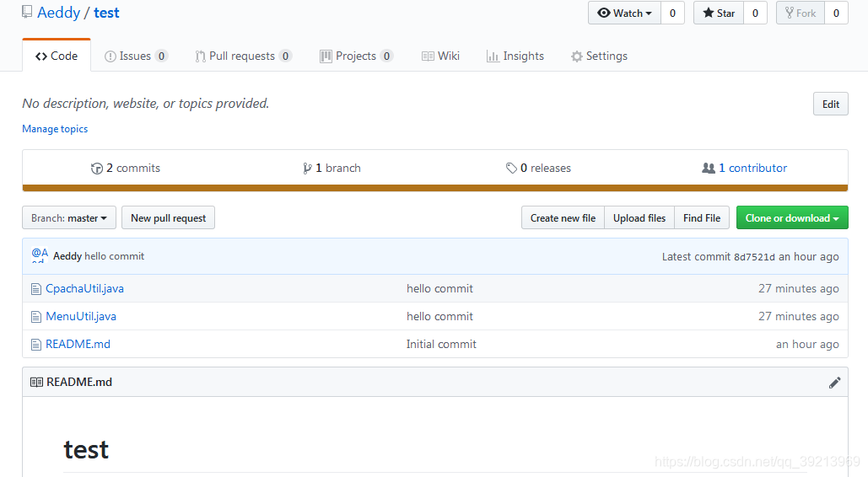Open the 'hello commit' message on CpachaUtil.java row
The width and height of the screenshot is (868, 477).
(440, 288)
